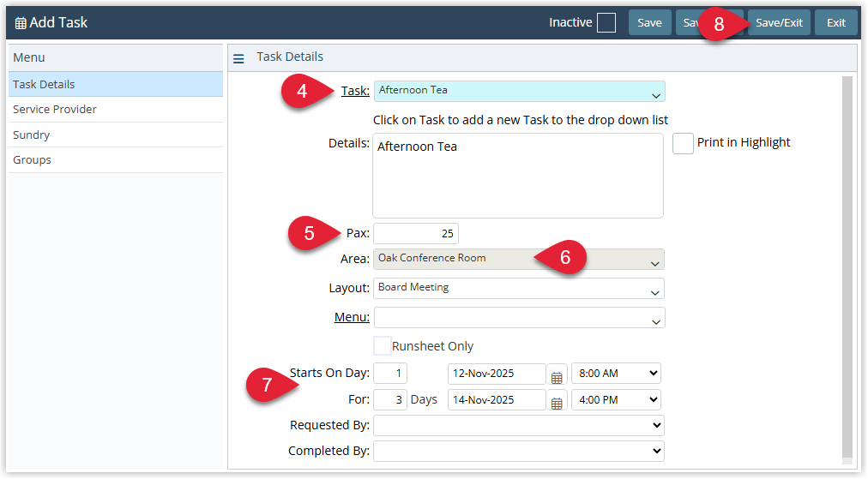The height and width of the screenshot is (479, 868).
Task: Switch to Groups in the side menu
Action: tap(116, 160)
